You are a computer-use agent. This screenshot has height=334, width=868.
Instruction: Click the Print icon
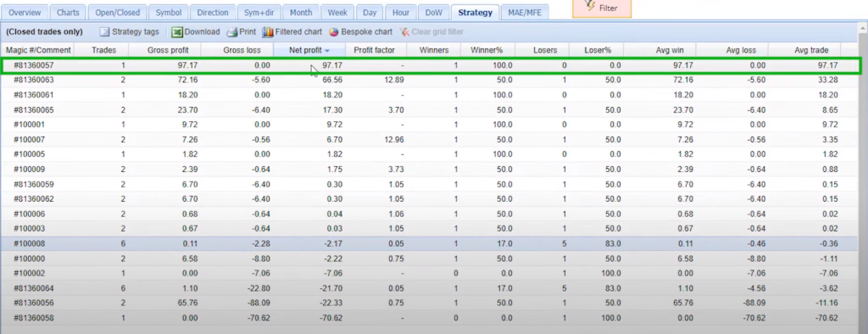232,32
